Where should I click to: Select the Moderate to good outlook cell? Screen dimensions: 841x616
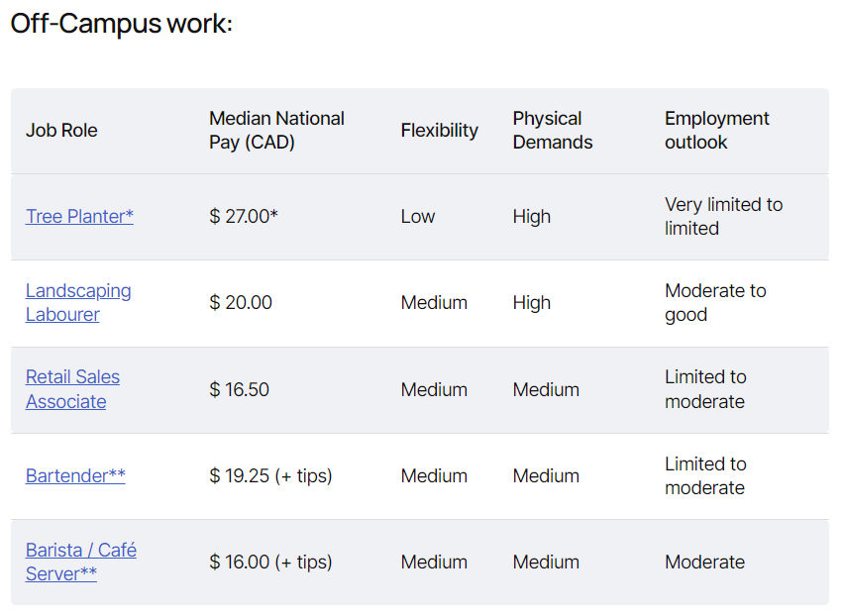[x=715, y=302]
